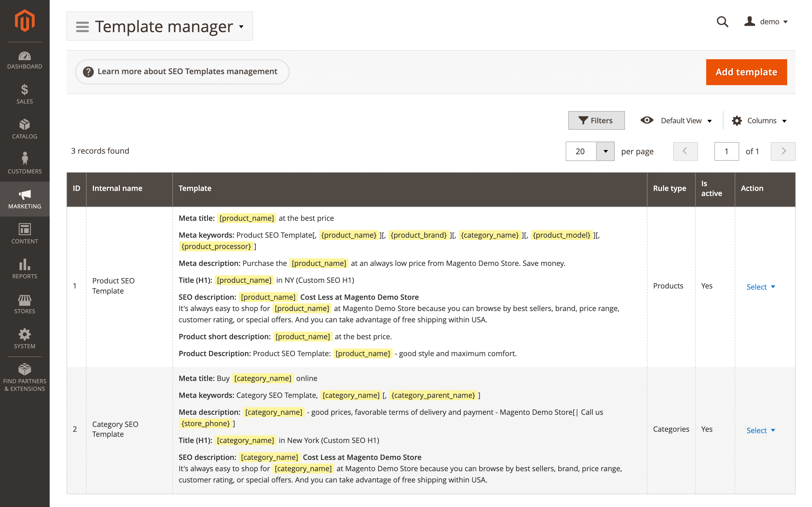
Task: Sort by the Rule type column header
Action: 671,189
